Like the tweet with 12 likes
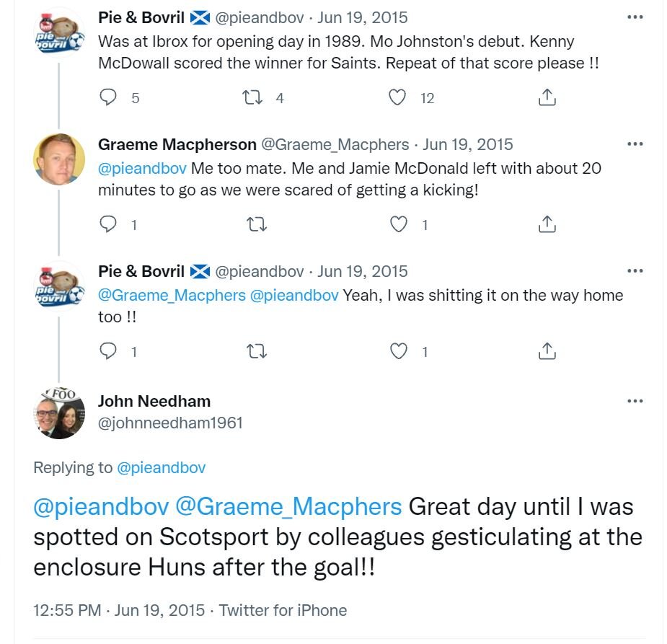Viewport: 667px width, 644px height. point(397,97)
